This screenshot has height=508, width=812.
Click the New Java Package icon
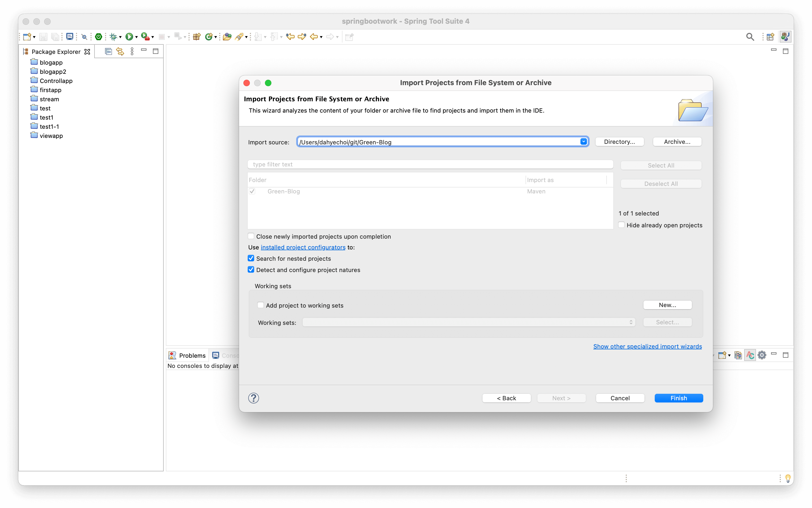[197, 37]
